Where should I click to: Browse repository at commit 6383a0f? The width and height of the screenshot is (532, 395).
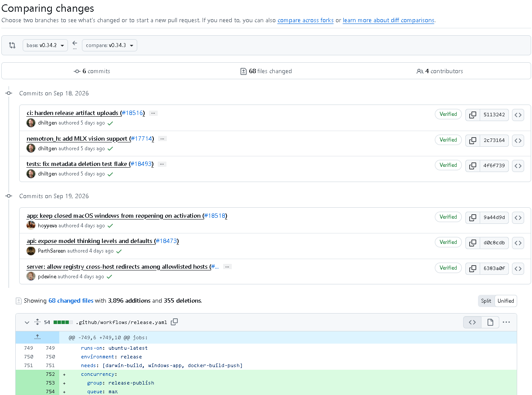pos(518,269)
